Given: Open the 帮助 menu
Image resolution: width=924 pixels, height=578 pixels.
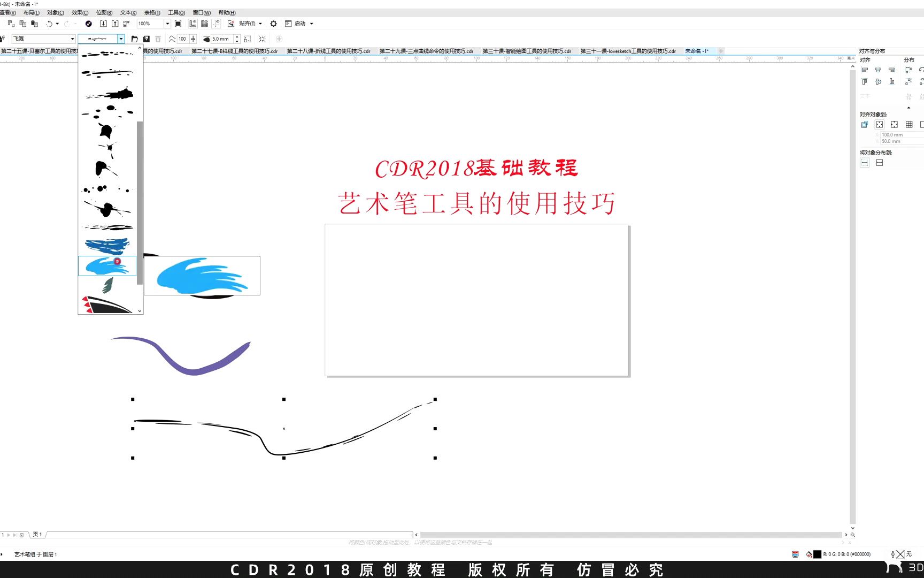Looking at the screenshot, I should 227,12.
